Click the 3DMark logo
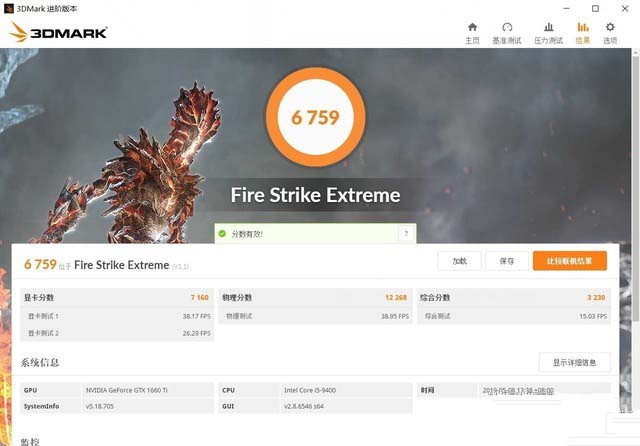The image size is (640, 446). coord(58,32)
